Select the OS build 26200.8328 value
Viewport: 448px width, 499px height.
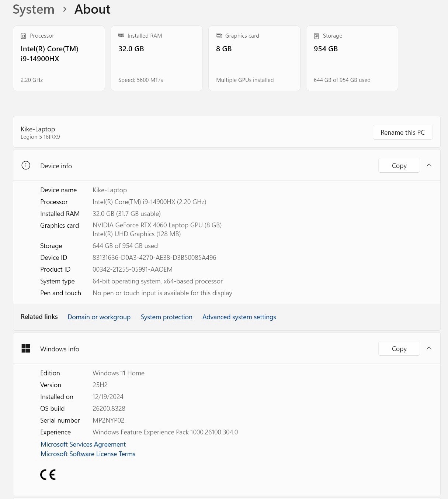109,409
